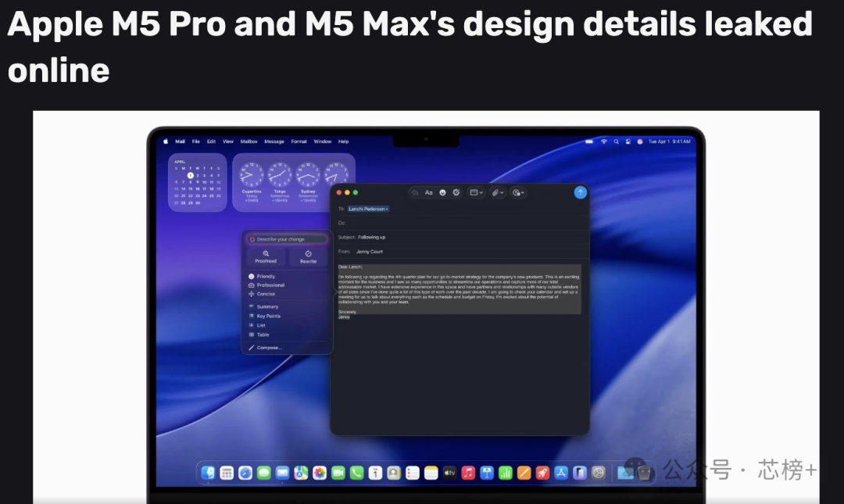Open Maps from the Dock

coord(300,473)
